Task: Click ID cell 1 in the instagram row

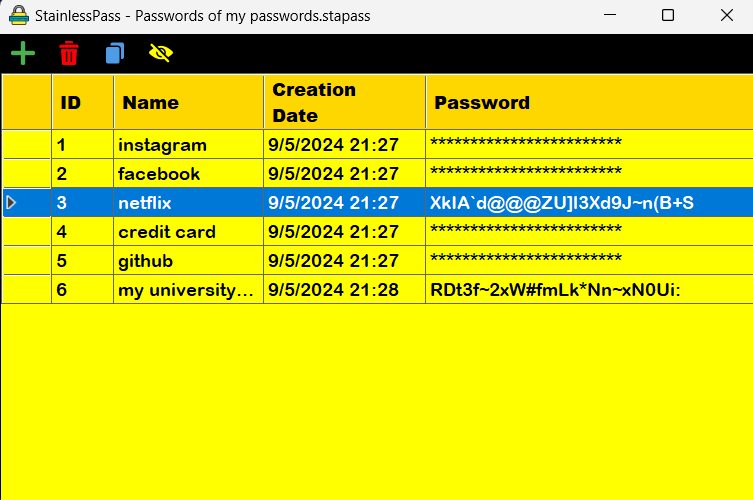Action: click(83, 145)
